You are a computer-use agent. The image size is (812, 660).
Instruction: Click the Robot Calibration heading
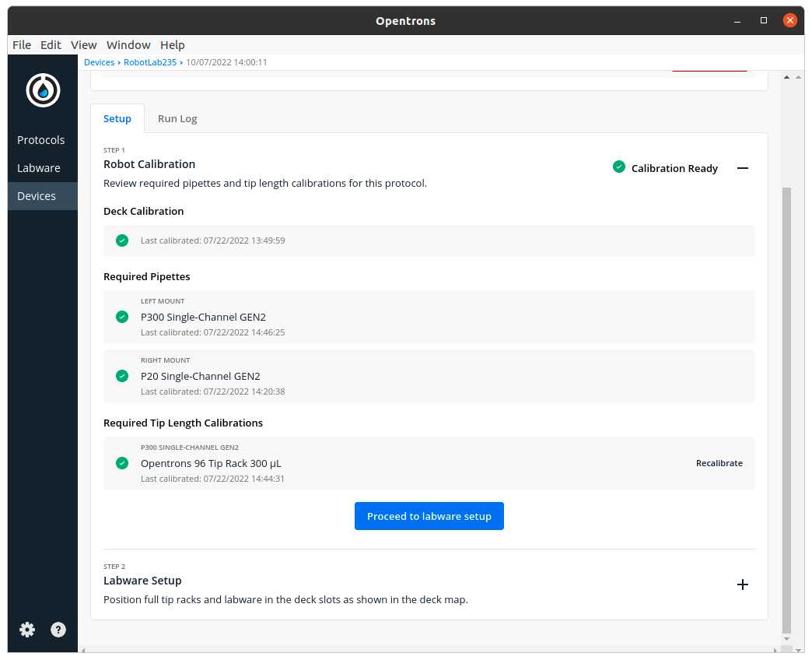pos(149,164)
